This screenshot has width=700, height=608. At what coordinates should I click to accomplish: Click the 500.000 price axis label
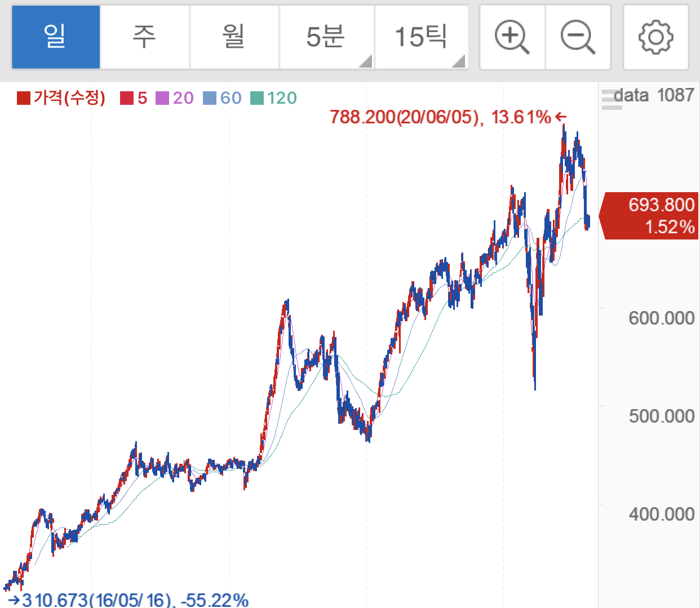pos(662,416)
